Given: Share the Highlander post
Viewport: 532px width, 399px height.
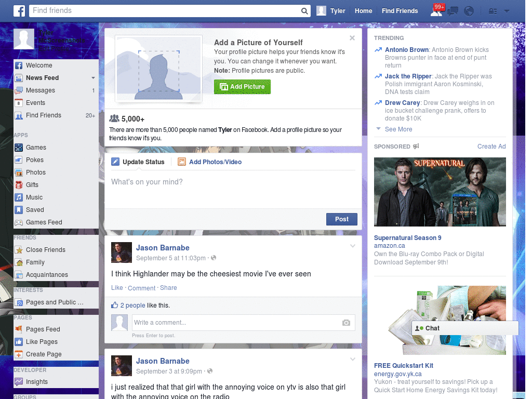Looking at the screenshot, I should (168, 288).
